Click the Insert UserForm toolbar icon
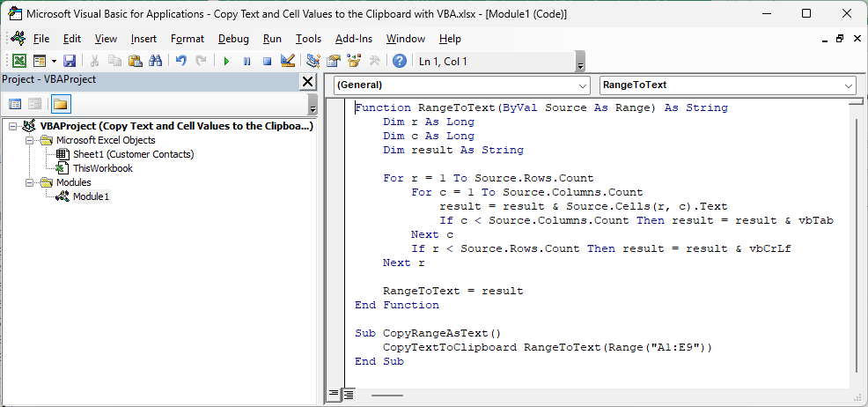 coord(39,61)
